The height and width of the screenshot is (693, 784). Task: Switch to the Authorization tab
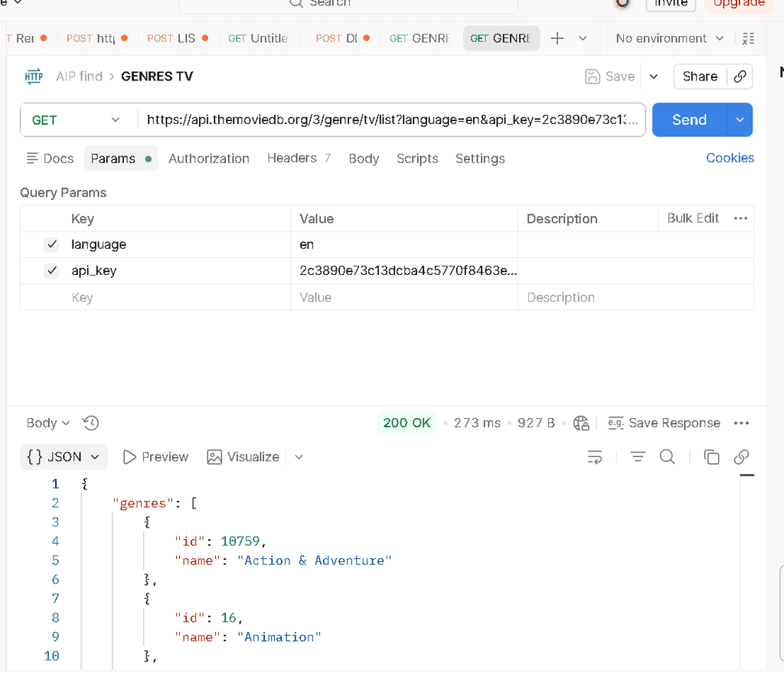coord(208,159)
